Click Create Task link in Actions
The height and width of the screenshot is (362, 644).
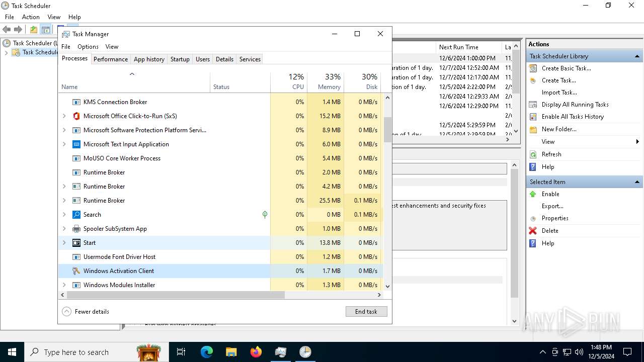coord(558,80)
